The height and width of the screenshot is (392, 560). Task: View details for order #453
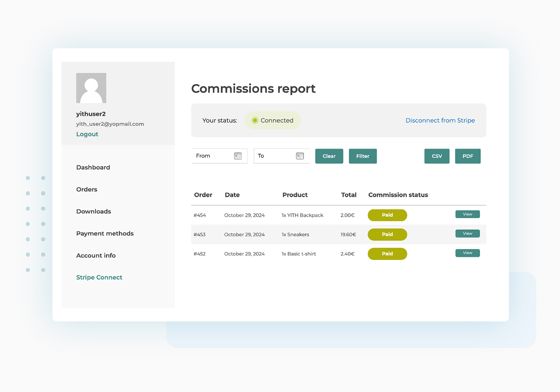coord(467,233)
